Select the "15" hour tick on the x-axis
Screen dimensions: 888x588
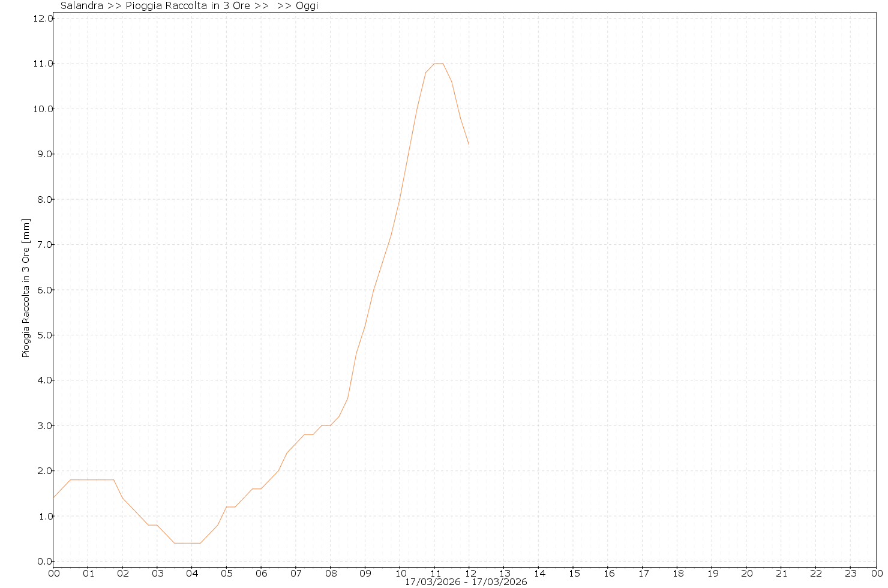574,574
